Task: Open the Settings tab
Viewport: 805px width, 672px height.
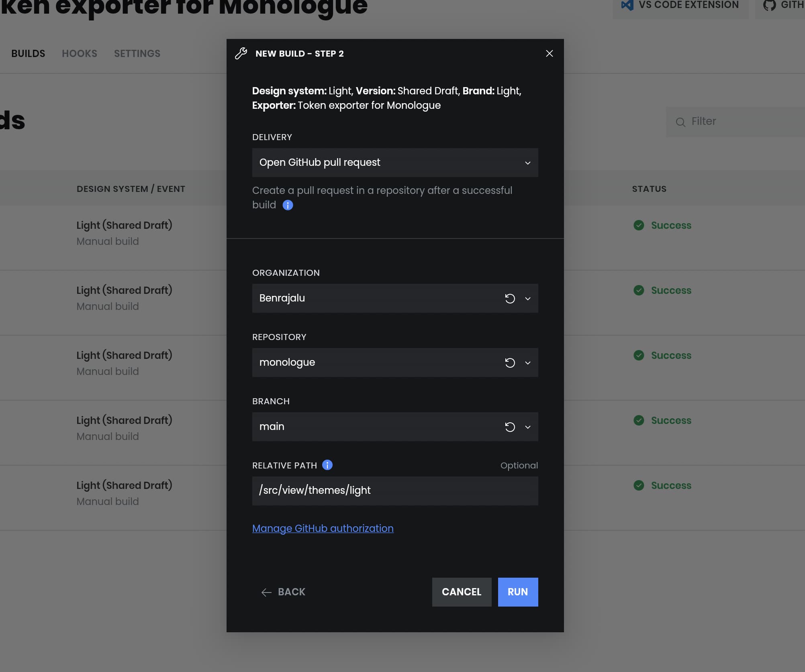Action: pyautogui.click(x=137, y=53)
